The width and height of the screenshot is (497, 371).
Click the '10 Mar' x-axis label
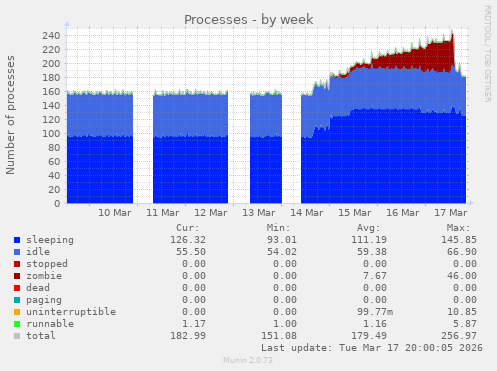click(x=115, y=213)
